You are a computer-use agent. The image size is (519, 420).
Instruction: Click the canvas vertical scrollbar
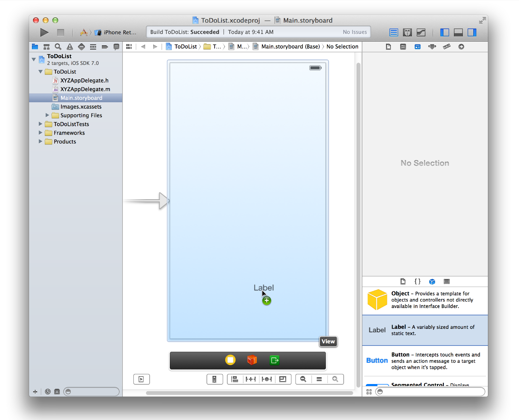359,225
